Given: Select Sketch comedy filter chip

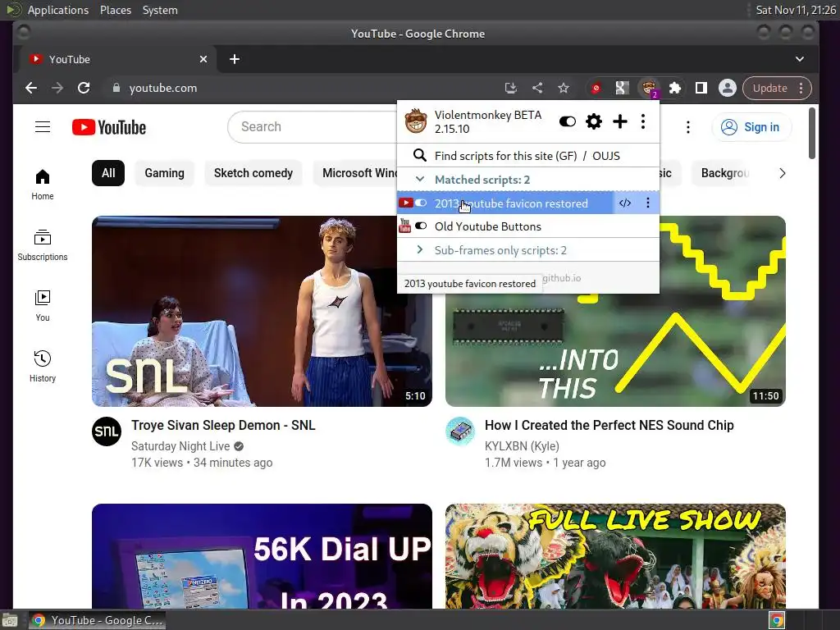Looking at the screenshot, I should pyautogui.click(x=253, y=173).
